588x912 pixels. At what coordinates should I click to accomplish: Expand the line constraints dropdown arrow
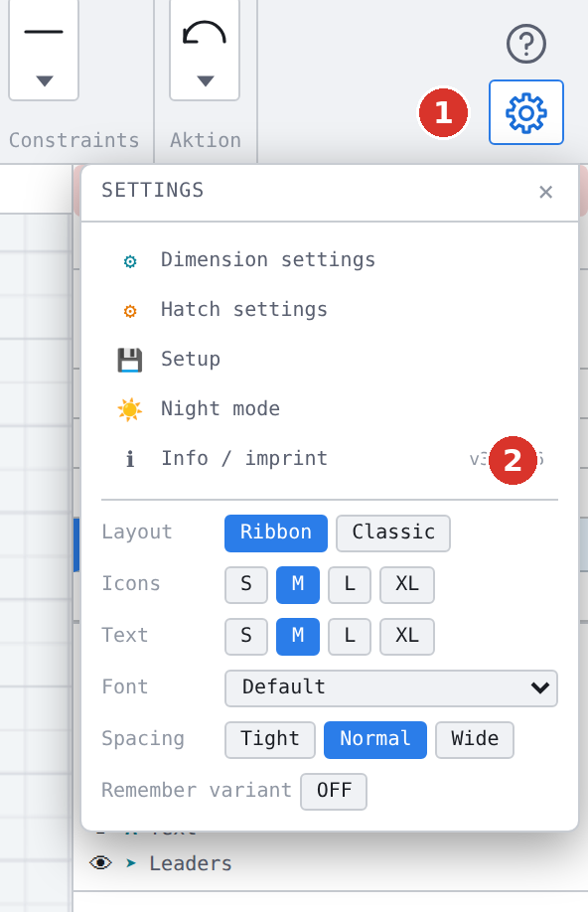pyautogui.click(x=45, y=80)
